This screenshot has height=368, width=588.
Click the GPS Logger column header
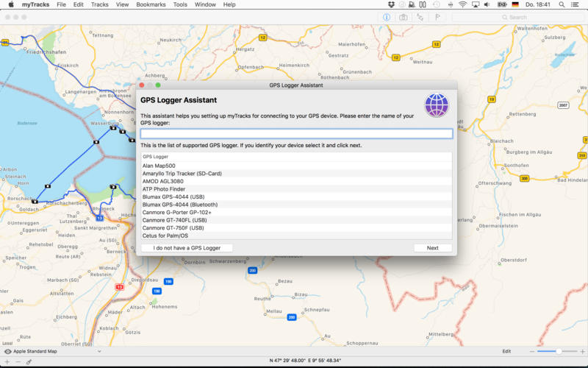(x=296, y=157)
